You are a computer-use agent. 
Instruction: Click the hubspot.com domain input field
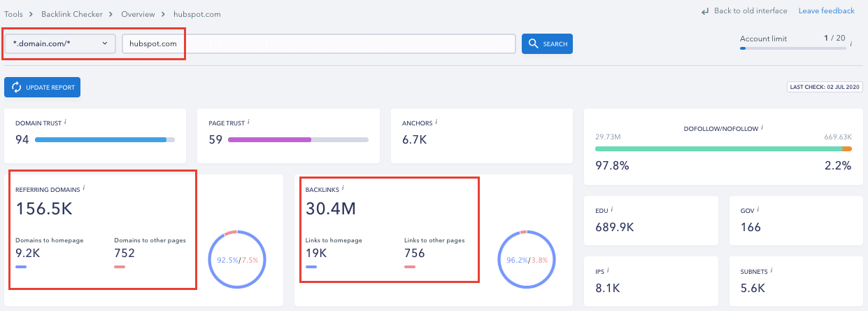pyautogui.click(x=318, y=43)
